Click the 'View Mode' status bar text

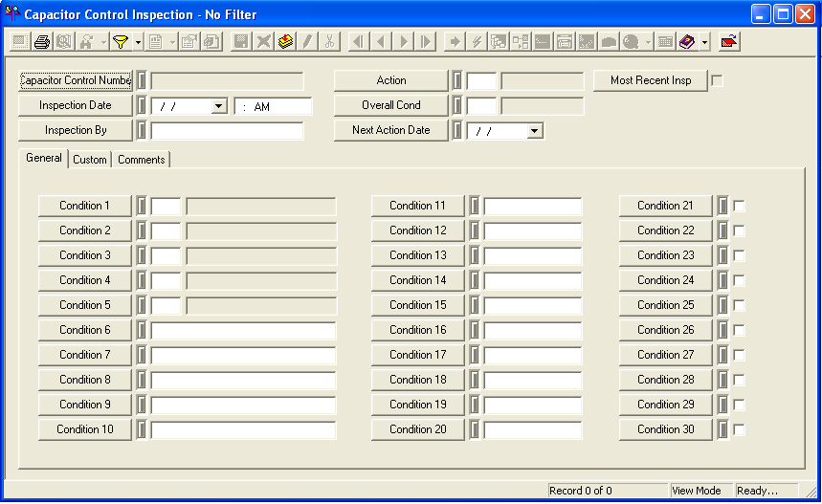tap(697, 491)
